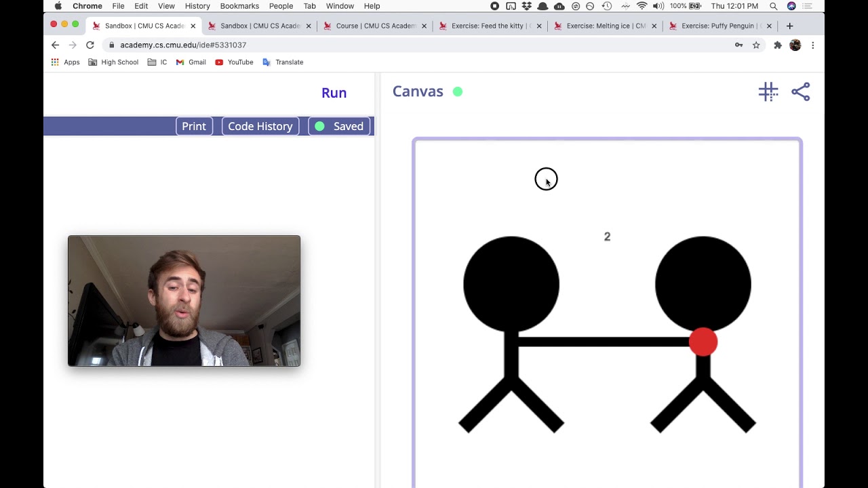
Task: Open the Chrome three-dot menu
Action: 812,45
